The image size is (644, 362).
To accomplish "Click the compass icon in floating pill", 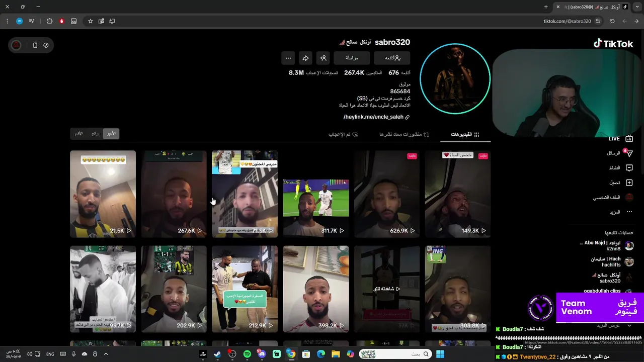I will (x=46, y=45).
